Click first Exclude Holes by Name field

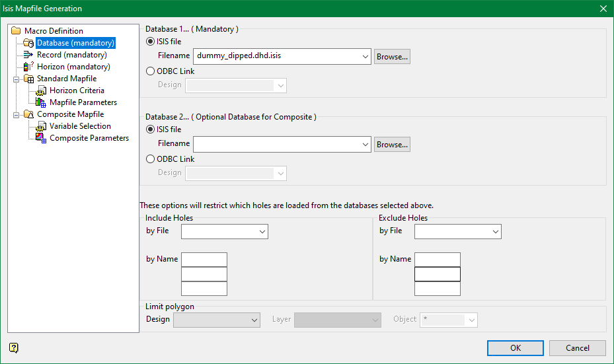click(437, 260)
